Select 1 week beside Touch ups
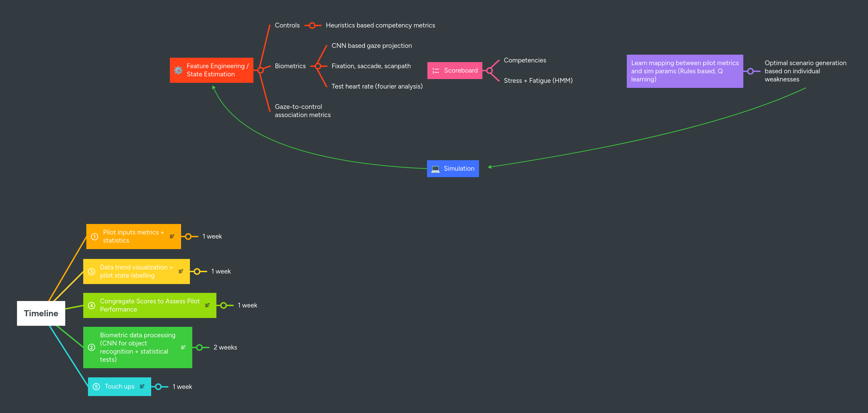Viewport: 868px width, 413px height. pyautogui.click(x=182, y=387)
